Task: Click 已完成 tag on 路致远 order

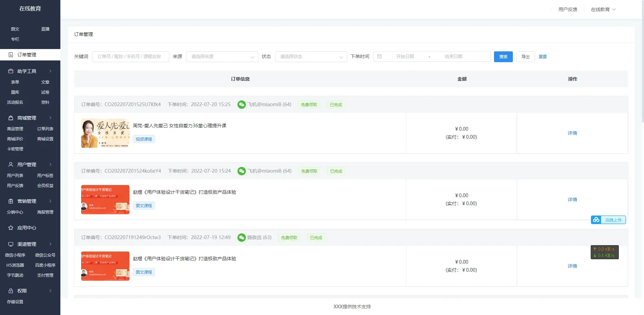Action: point(316,237)
